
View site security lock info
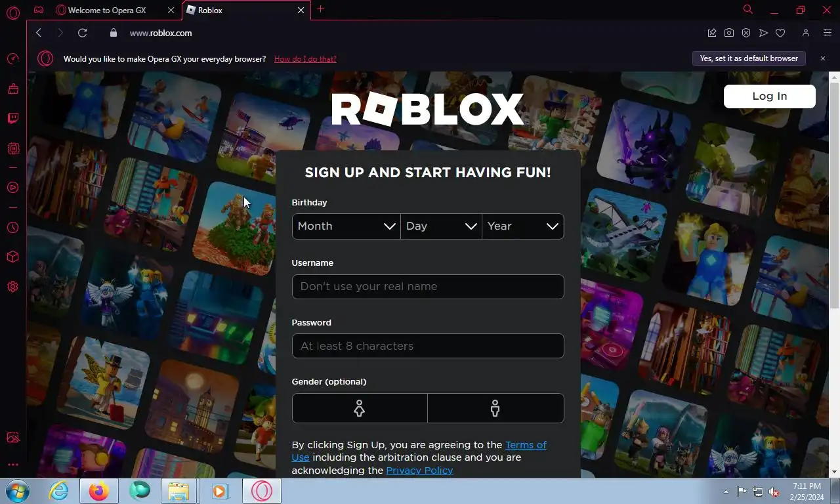(113, 33)
